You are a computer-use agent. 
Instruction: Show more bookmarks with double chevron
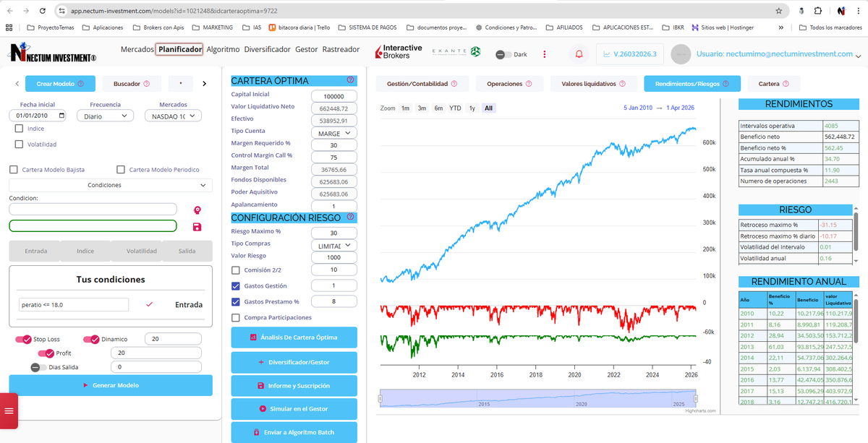(780, 27)
